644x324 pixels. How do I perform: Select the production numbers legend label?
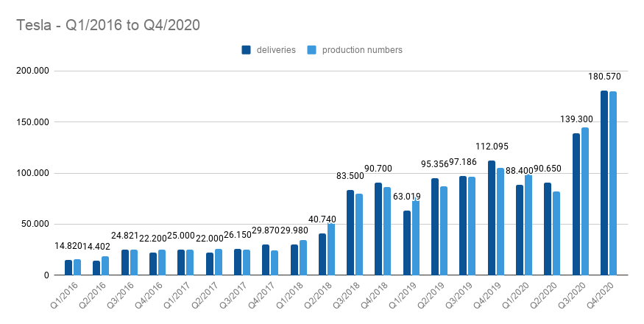click(x=362, y=50)
